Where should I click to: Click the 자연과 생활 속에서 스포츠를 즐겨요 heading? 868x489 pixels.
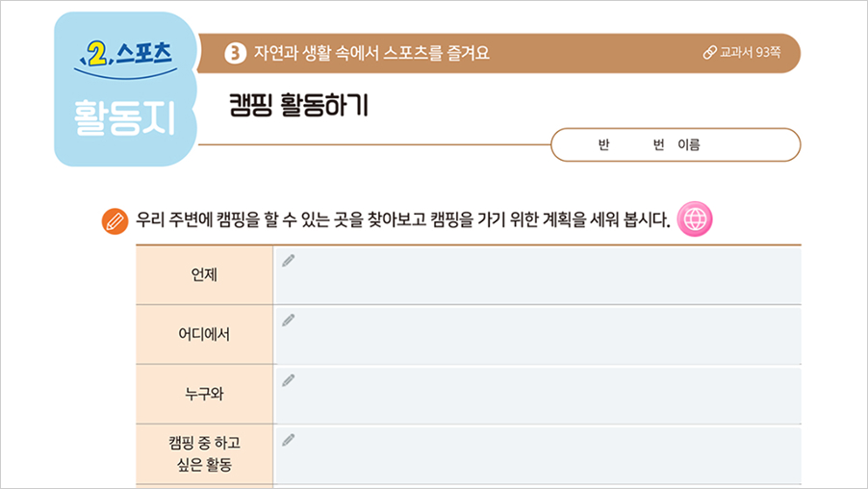click(371, 53)
